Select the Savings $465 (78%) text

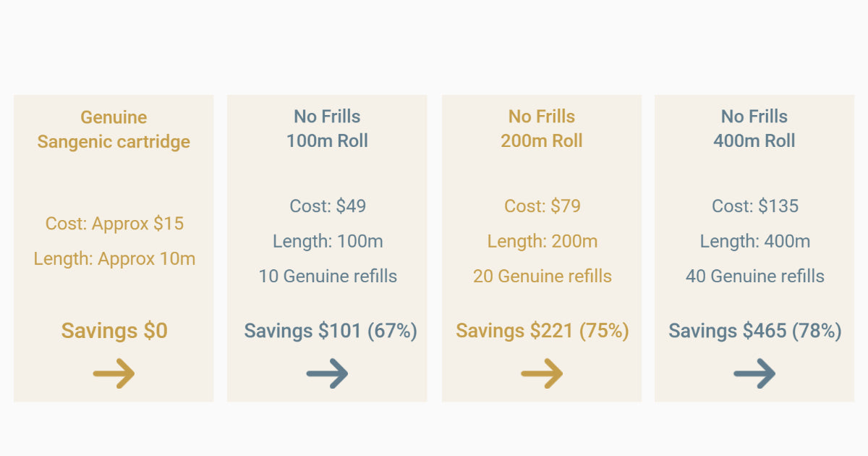click(755, 331)
